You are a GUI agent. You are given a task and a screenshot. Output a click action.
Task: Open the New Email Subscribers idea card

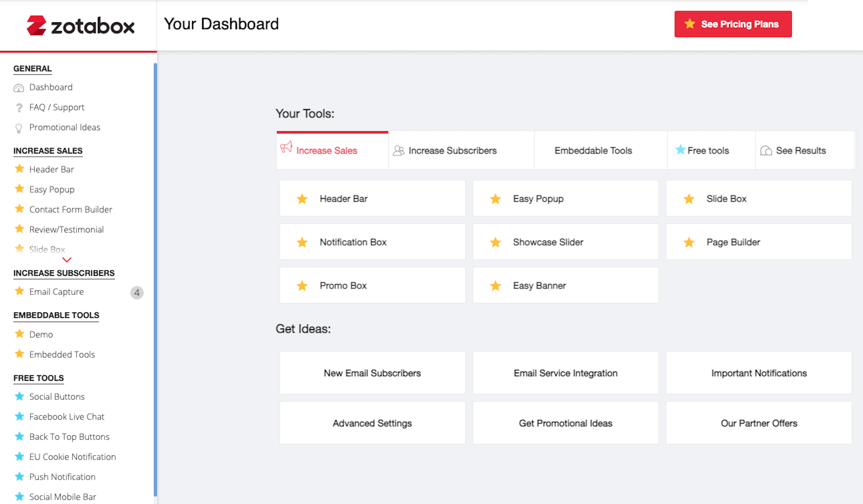[372, 372]
